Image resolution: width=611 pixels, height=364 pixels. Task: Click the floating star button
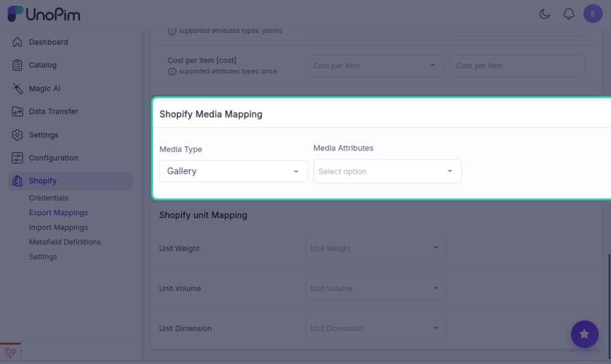click(585, 334)
